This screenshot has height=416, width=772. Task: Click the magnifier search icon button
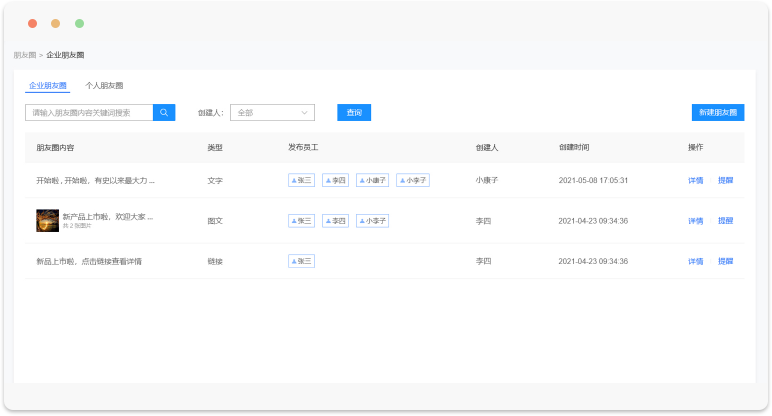coord(164,113)
